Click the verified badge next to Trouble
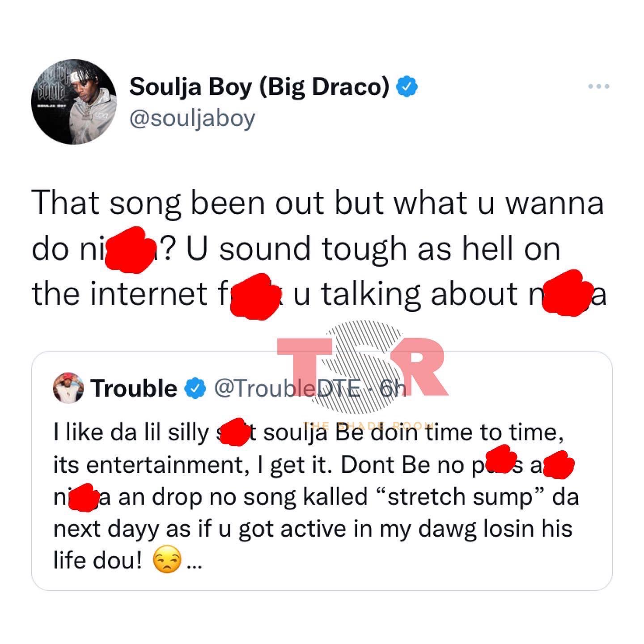Viewport: 644px width, 644px height. [x=195, y=388]
